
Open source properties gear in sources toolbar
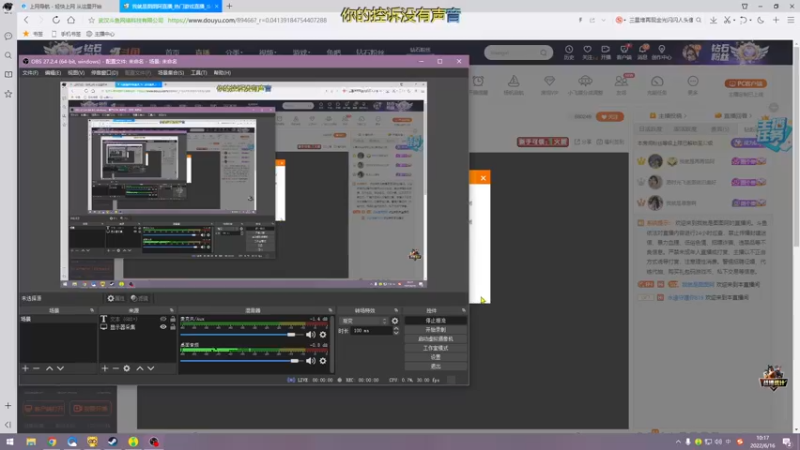click(127, 368)
